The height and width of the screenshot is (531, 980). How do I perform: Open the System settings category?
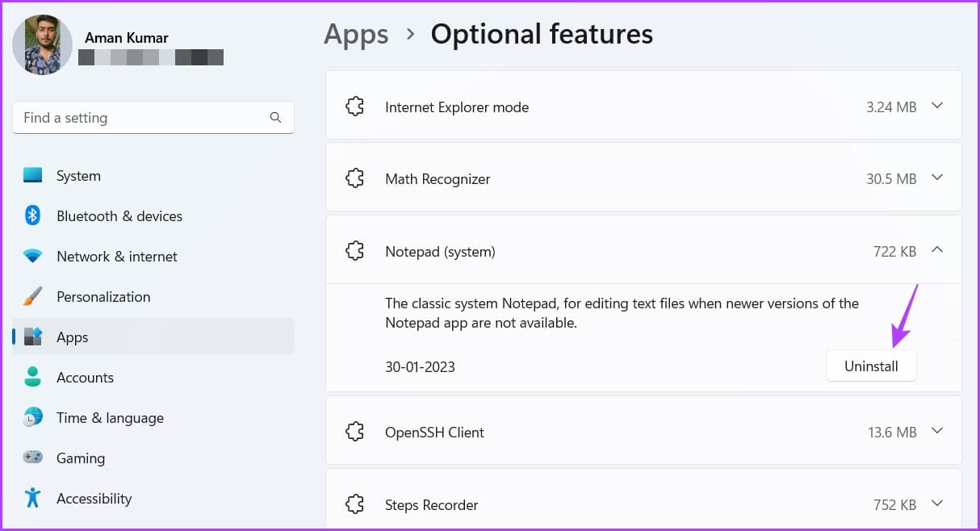(153, 175)
